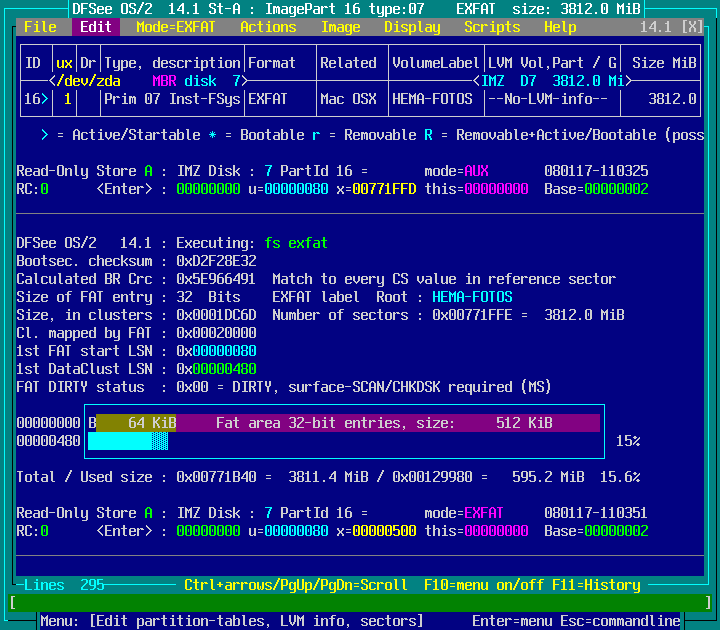This screenshot has width=720, height=630.
Task: Click the Total / Used size line
Action: coord(328,477)
